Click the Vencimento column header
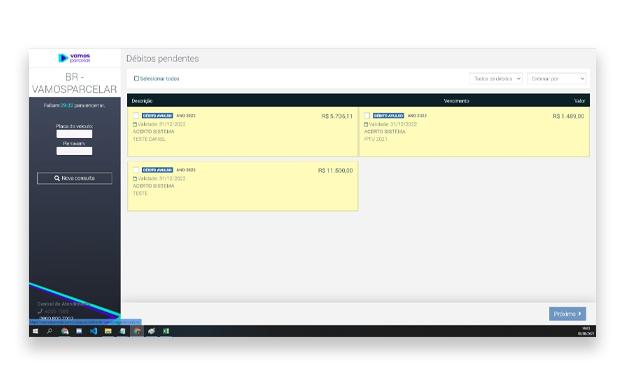Screen dimensions: 624x385 tap(456, 101)
